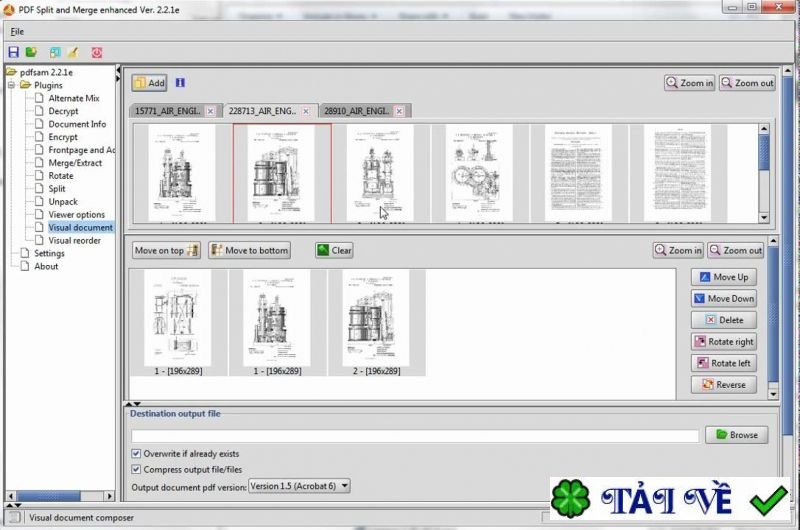
Task: Click the Clear log broom icon
Action: point(73,52)
